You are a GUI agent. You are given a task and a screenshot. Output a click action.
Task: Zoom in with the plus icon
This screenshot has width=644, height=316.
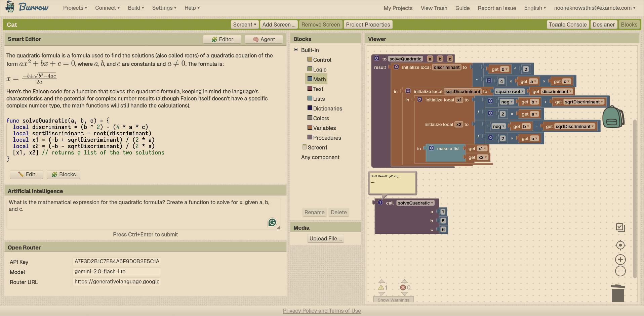pyautogui.click(x=620, y=260)
